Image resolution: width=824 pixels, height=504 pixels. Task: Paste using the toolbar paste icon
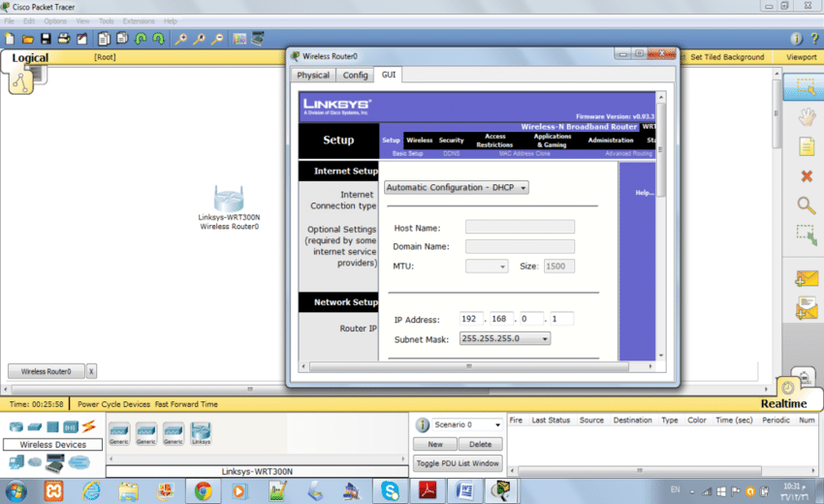tap(122, 38)
